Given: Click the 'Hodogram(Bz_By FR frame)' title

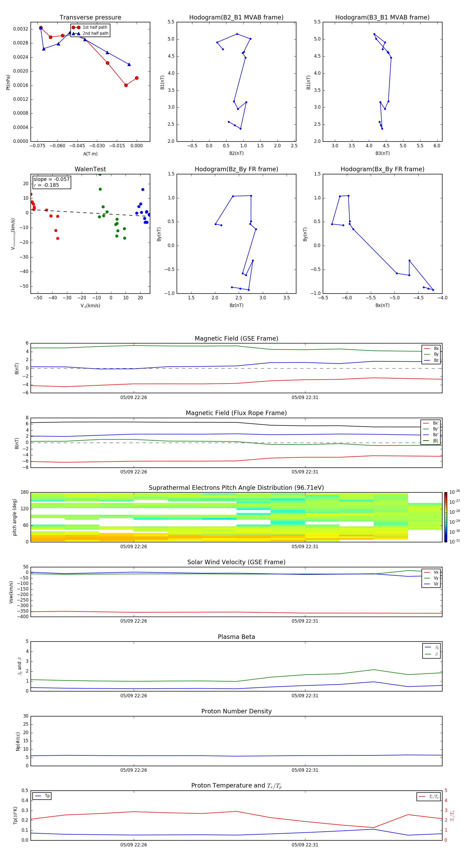Looking at the screenshot, I should [x=236, y=169].
